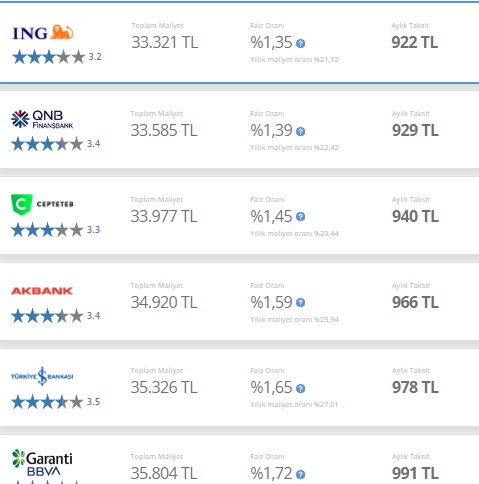Click the 35.326 TL total cost amount
Image resolution: width=479 pixels, height=484 pixels.
(x=164, y=387)
